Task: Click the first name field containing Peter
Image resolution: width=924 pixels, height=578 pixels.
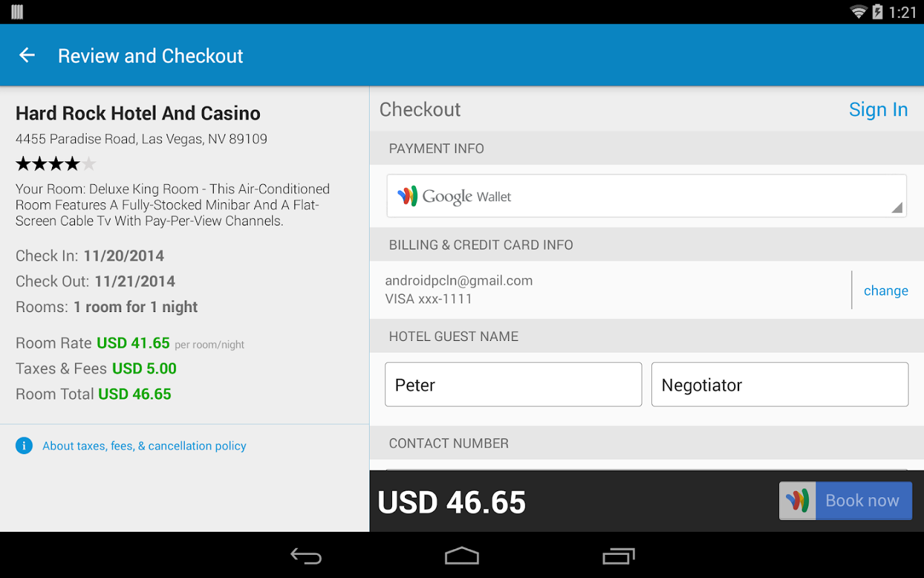Action: pos(513,385)
